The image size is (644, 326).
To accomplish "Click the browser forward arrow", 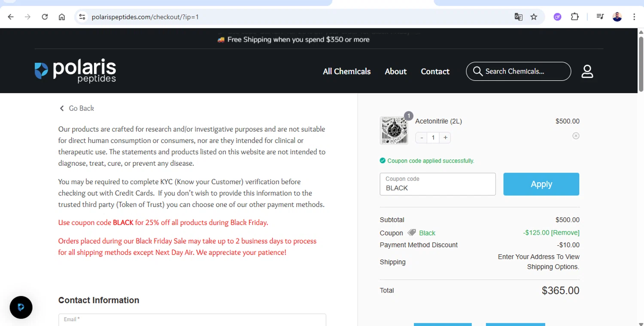I will coord(27,17).
